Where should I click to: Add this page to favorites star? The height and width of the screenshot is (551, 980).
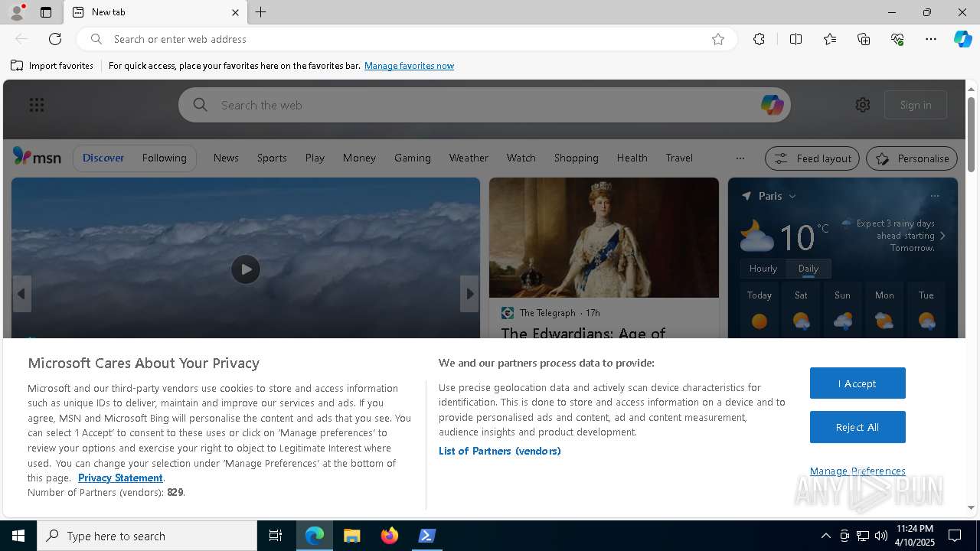pyautogui.click(x=718, y=39)
